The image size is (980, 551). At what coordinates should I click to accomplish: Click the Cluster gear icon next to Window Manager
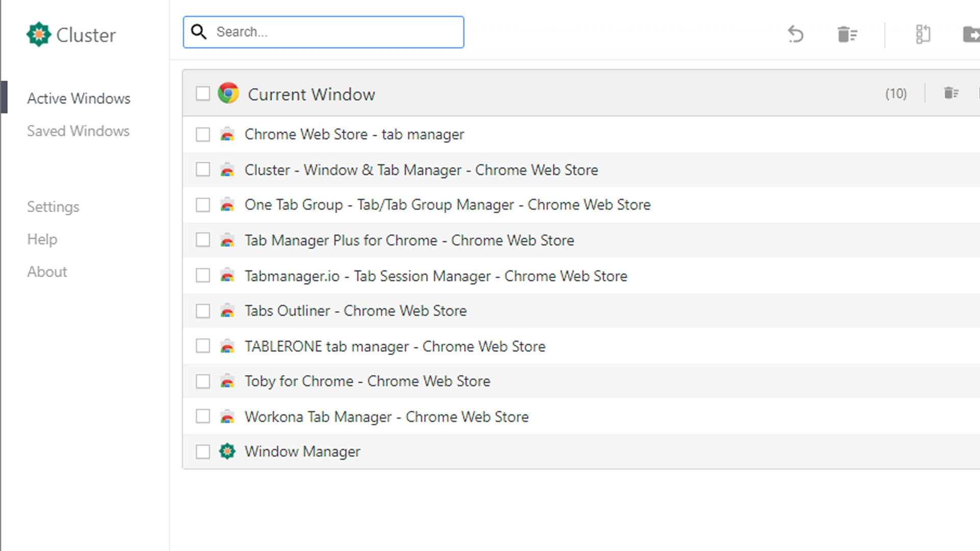point(228,452)
